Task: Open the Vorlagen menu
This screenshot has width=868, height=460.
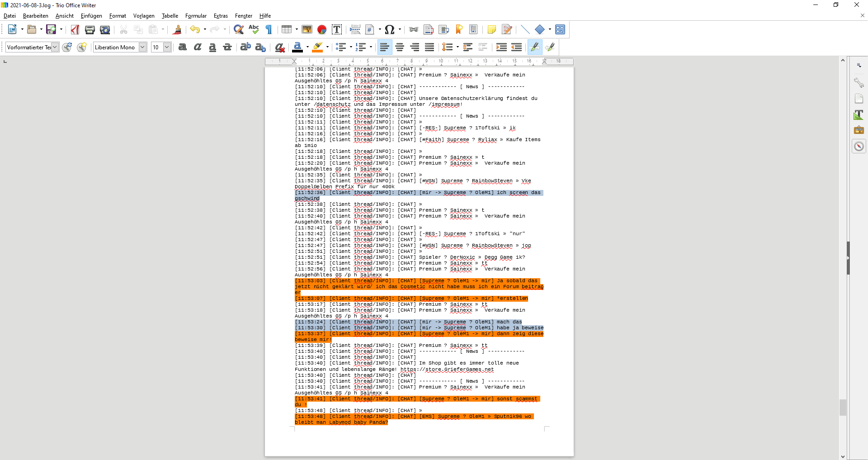Action: click(144, 16)
